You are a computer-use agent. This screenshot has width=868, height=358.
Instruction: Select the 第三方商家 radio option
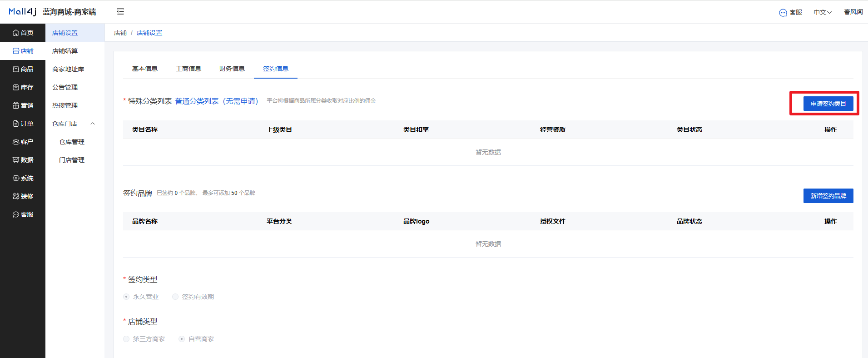(x=126, y=339)
